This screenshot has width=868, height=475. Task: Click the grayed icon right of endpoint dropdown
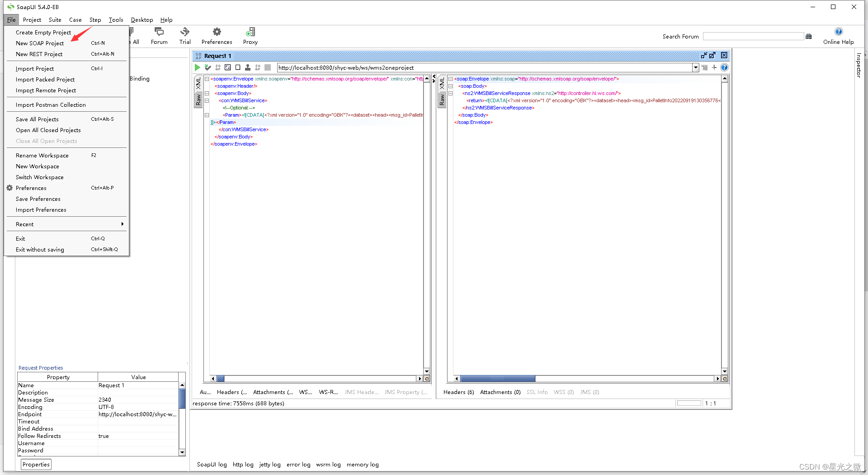(x=704, y=67)
